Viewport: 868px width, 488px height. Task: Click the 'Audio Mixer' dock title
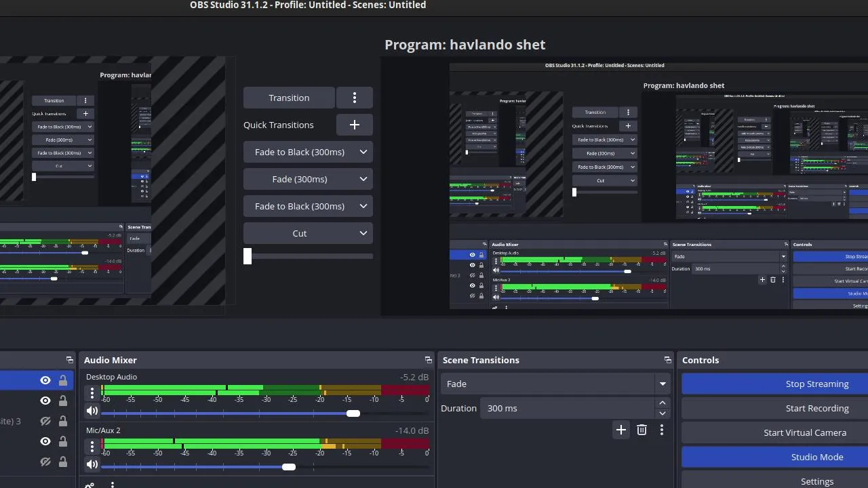coord(111,360)
